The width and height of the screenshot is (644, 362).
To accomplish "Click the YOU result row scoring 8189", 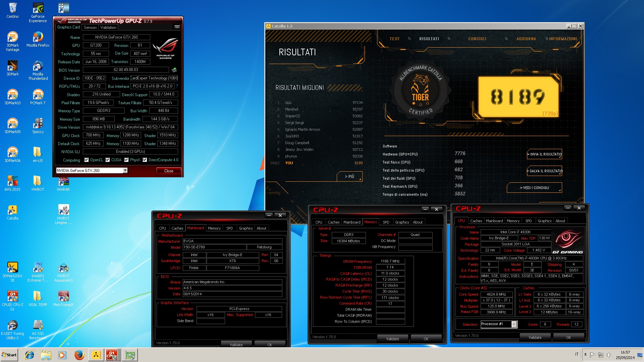I will (317, 163).
